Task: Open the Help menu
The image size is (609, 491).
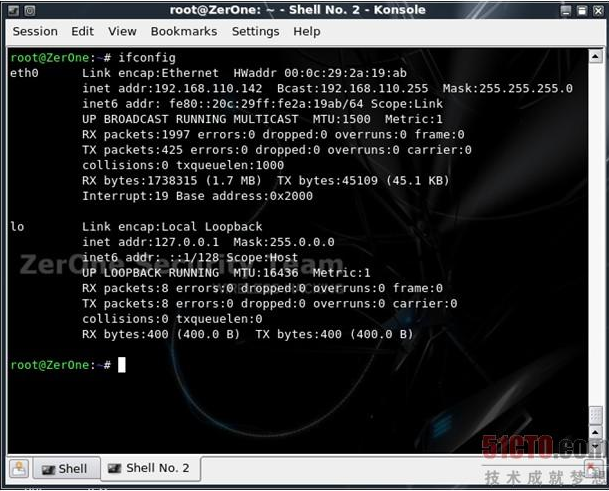Action: pyautogui.click(x=307, y=31)
